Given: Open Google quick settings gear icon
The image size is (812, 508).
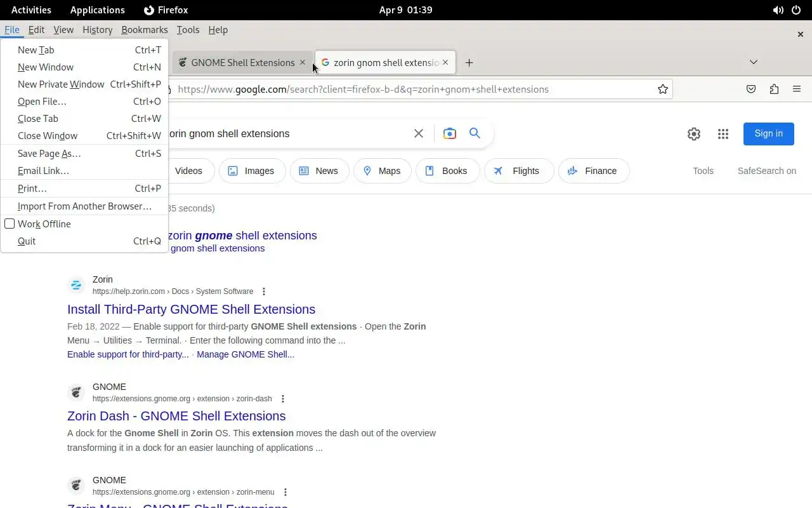Looking at the screenshot, I should coord(694,133).
